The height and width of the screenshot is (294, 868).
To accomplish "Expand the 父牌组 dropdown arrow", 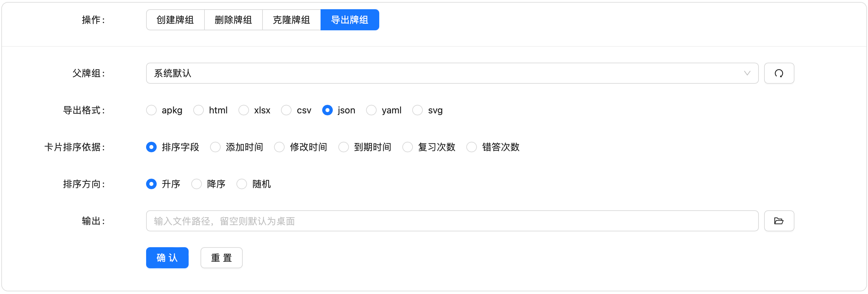I will pos(747,73).
